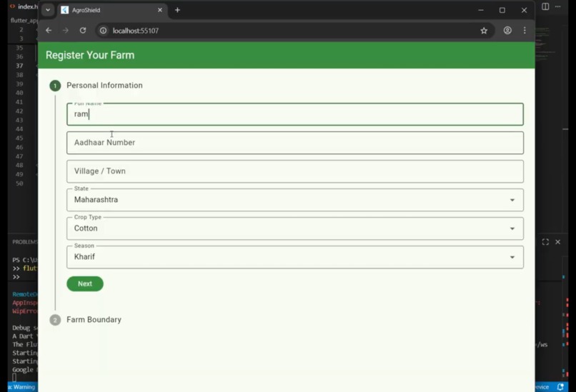Click the browser forward arrow
Viewport: 576px width, 392px height.
tap(65, 31)
